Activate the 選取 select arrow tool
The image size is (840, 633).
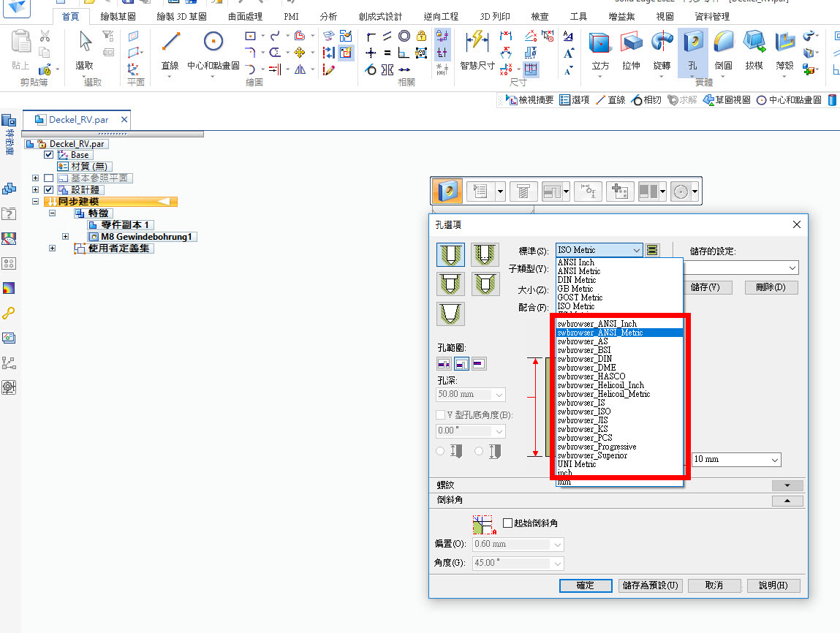coord(85,51)
